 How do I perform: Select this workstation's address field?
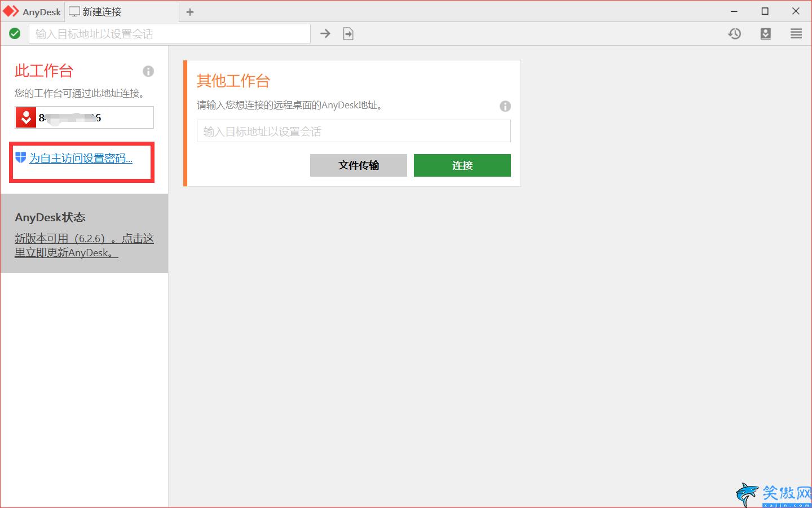tap(85, 117)
